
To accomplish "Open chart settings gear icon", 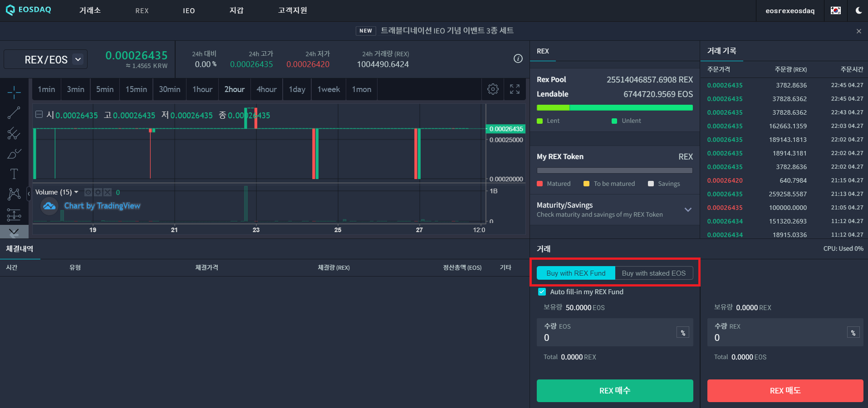I will pos(493,89).
